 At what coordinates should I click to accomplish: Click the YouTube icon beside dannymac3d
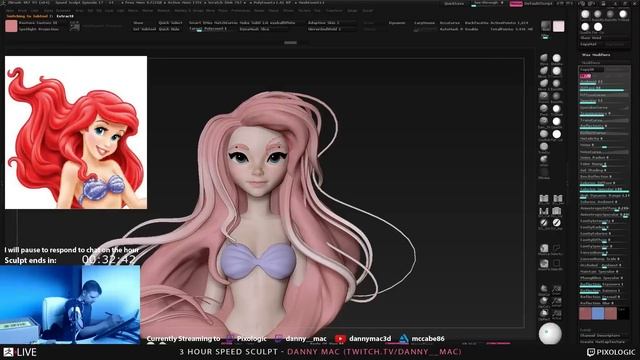coord(340,339)
